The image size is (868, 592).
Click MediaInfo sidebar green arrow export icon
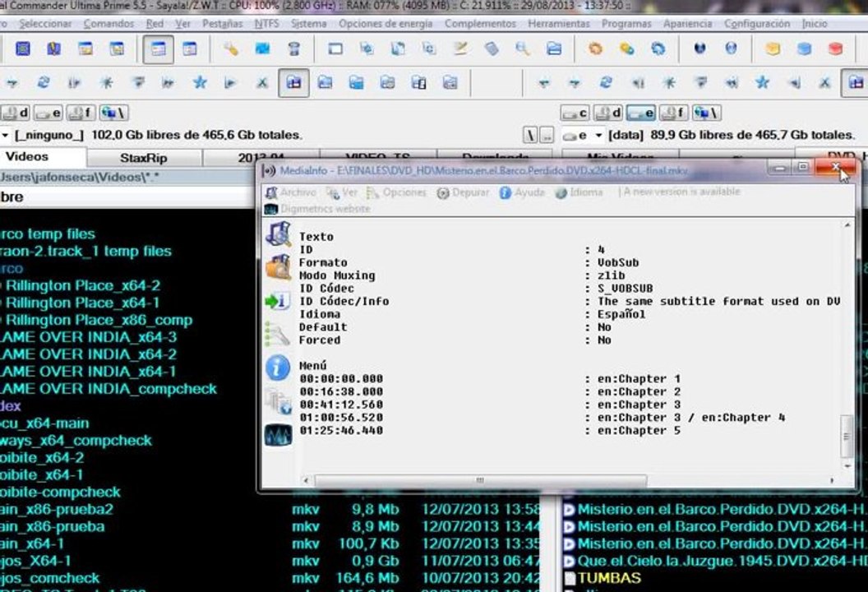coord(276,301)
